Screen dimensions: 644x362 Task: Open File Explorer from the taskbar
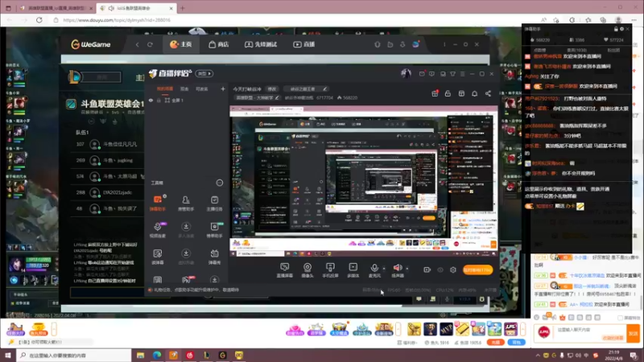pyautogui.click(x=140, y=356)
